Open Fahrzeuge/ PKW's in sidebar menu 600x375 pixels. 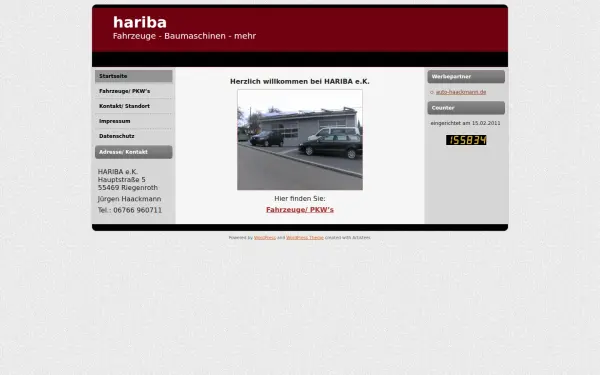click(134, 91)
